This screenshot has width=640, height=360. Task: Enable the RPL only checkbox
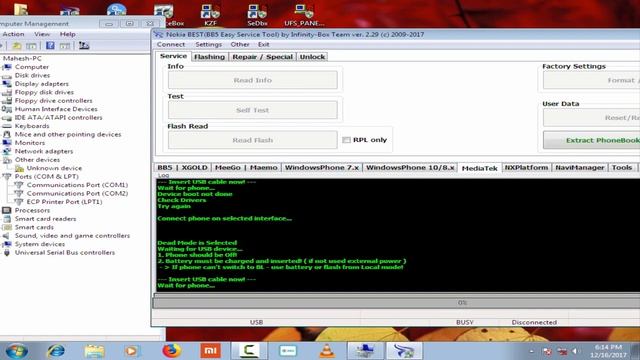point(346,140)
